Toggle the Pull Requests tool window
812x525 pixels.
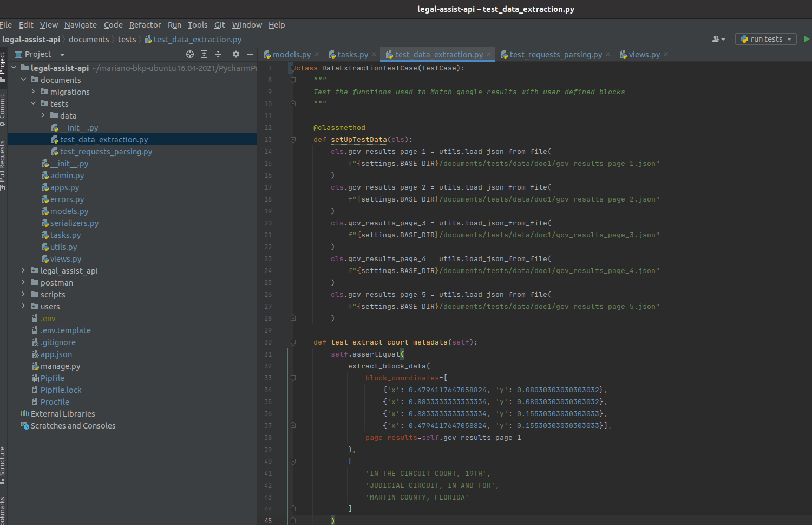click(x=3, y=163)
